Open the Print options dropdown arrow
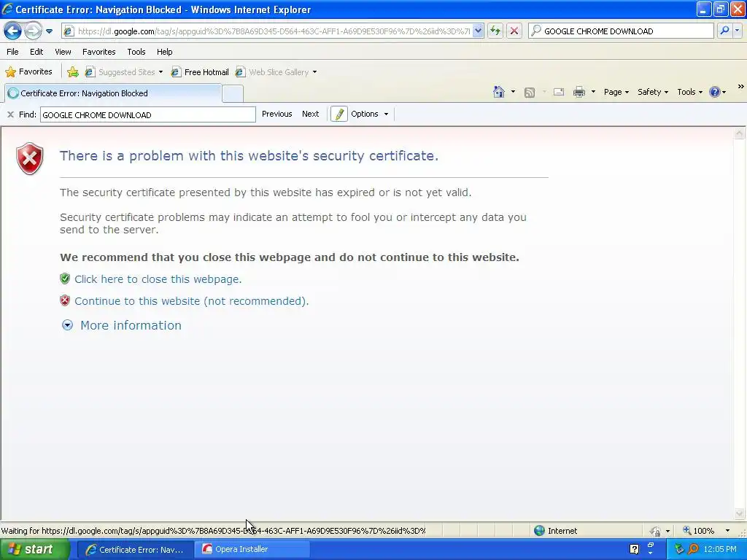Screen dimensions: 747x560 pyautogui.click(x=593, y=92)
